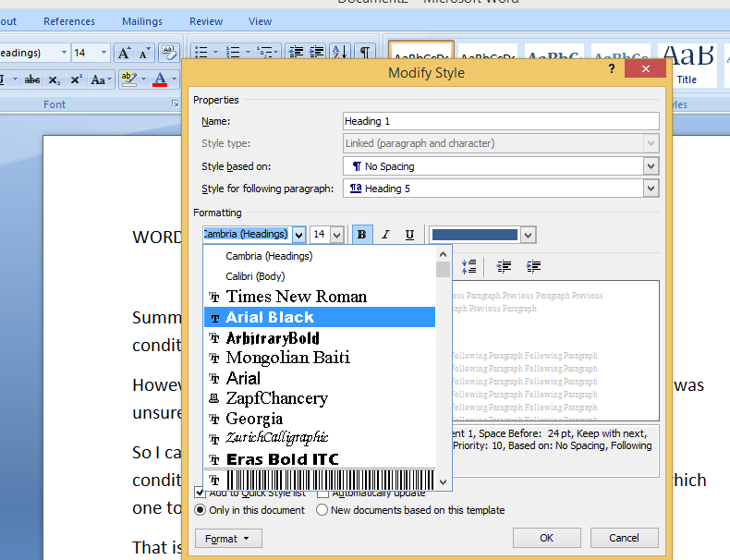The height and width of the screenshot is (560, 730).
Task: Click font list scroll up arrow
Action: [444, 254]
